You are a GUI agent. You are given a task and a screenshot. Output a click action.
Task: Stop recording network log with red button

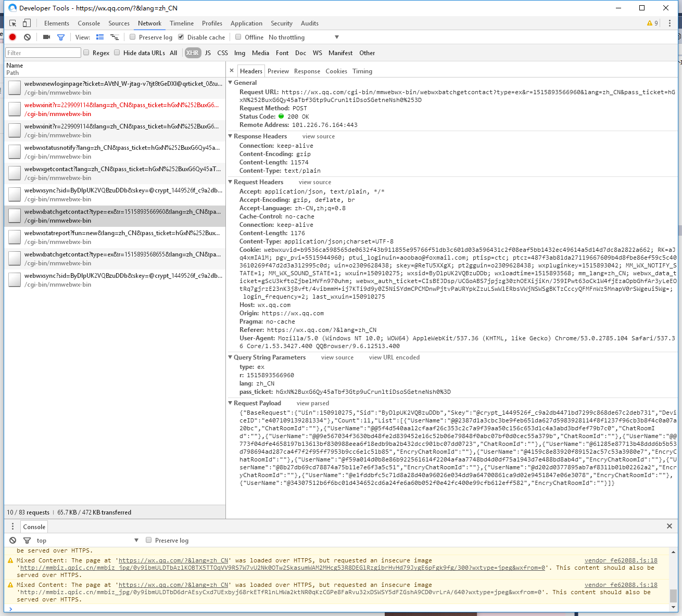click(x=12, y=37)
